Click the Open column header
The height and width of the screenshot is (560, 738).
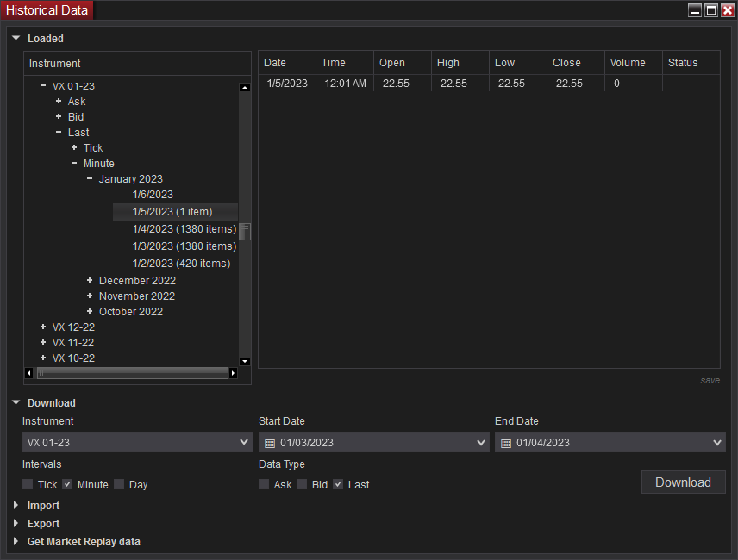tap(403, 63)
